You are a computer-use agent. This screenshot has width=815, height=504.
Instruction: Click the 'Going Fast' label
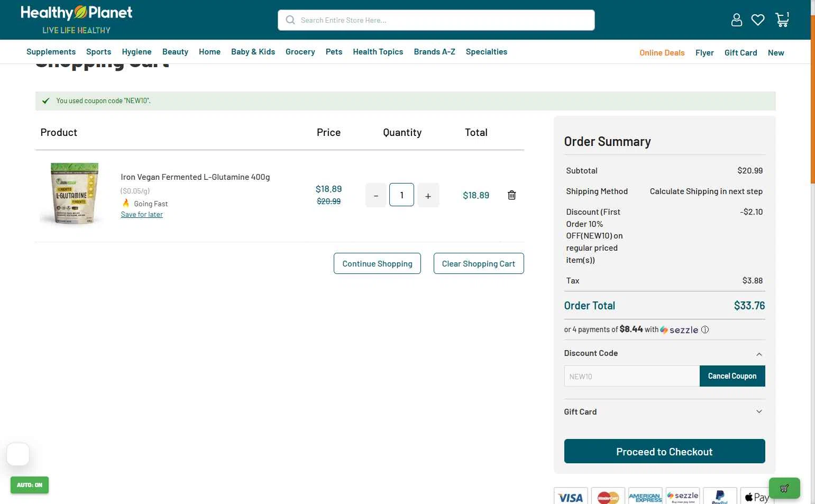pyautogui.click(x=151, y=204)
